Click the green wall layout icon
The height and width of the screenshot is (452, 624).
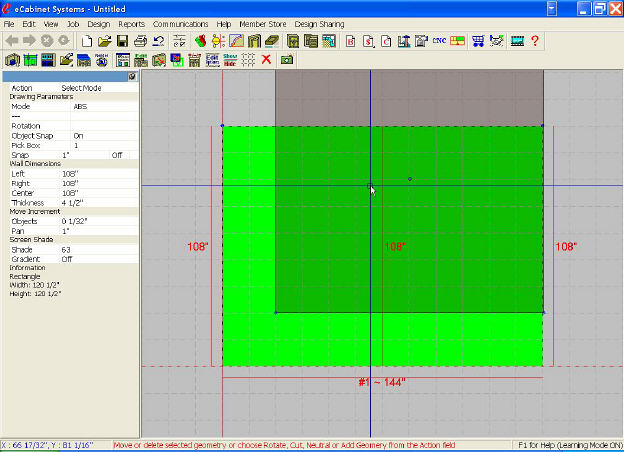coord(30,60)
